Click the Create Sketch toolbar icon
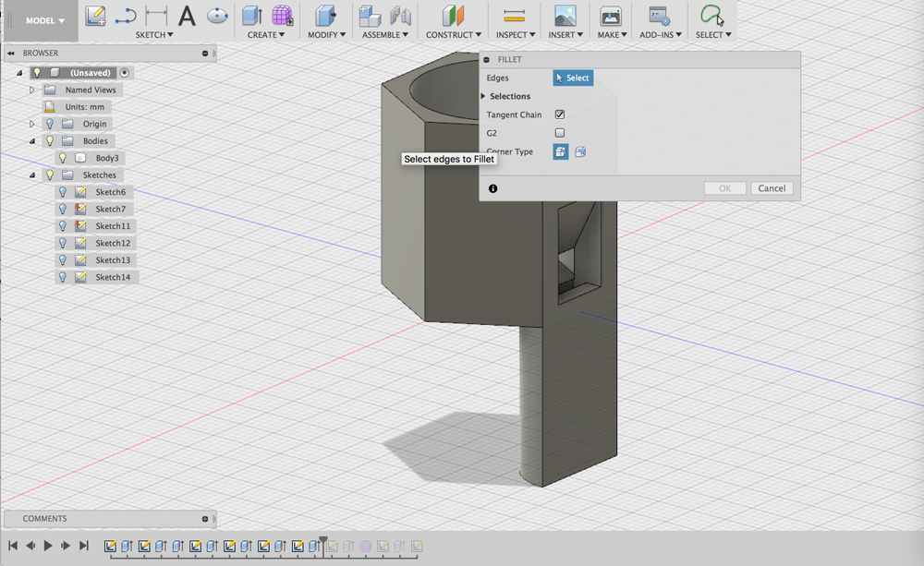The image size is (924, 566). click(95, 16)
